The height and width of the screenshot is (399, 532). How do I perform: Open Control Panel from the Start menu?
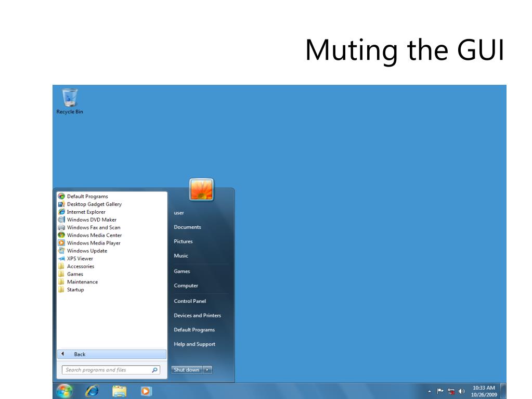coord(190,301)
